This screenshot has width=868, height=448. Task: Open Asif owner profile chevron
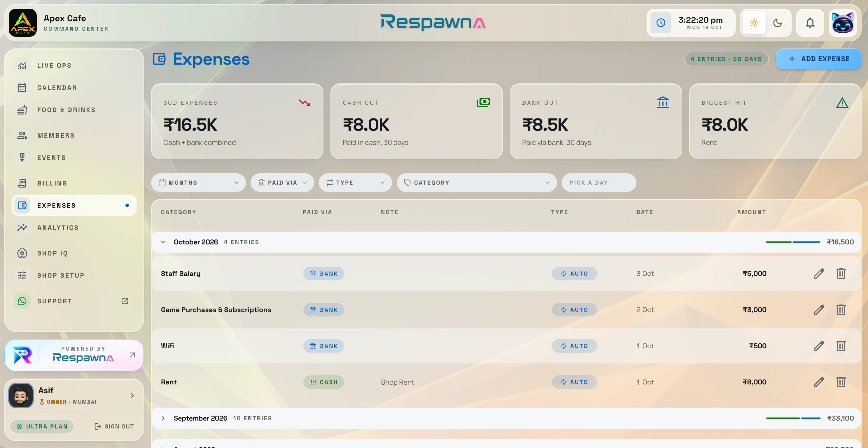[x=132, y=395]
